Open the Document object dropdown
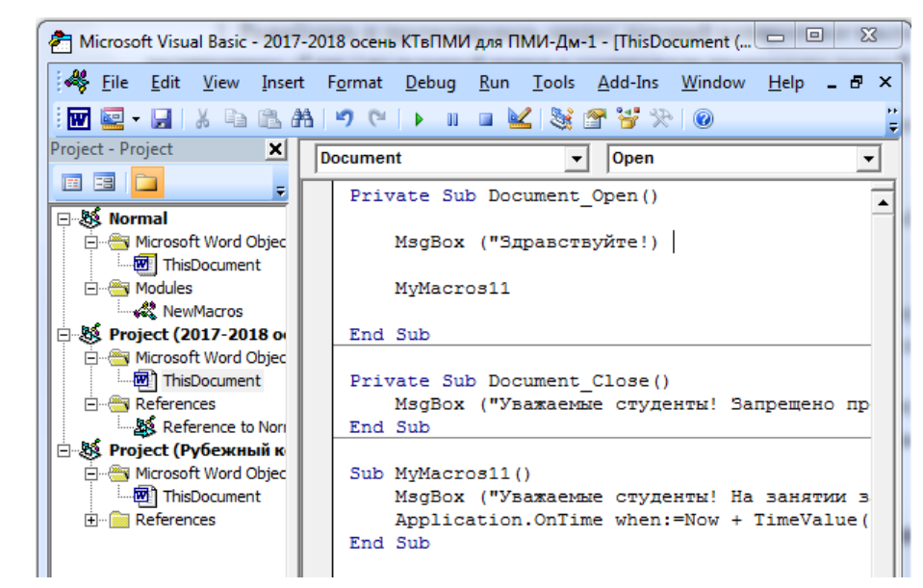The image size is (923, 588). click(577, 159)
